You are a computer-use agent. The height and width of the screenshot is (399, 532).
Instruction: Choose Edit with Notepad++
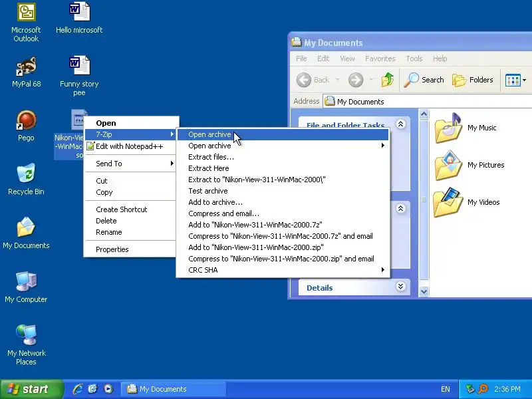(x=130, y=146)
